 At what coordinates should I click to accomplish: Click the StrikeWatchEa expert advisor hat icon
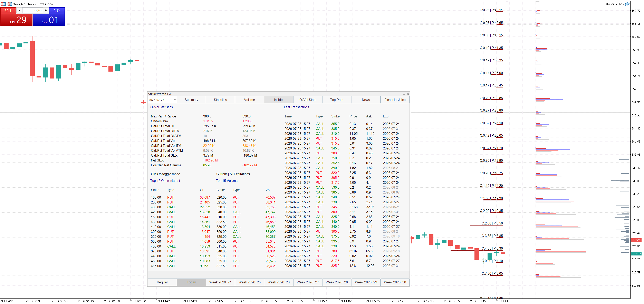(627, 4)
